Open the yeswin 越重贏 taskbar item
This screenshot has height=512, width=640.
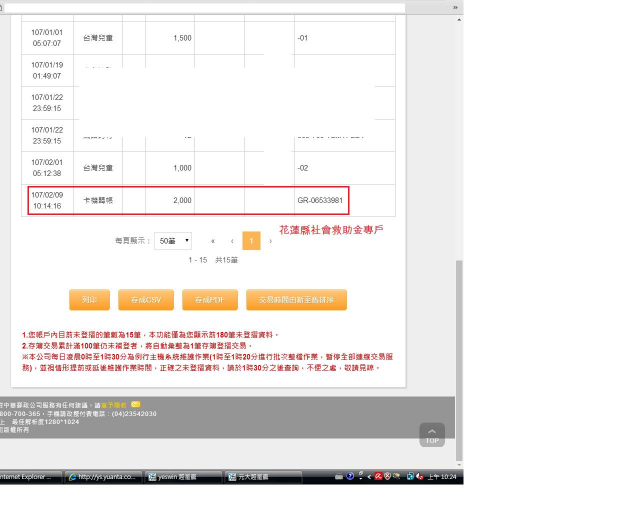pos(181,477)
